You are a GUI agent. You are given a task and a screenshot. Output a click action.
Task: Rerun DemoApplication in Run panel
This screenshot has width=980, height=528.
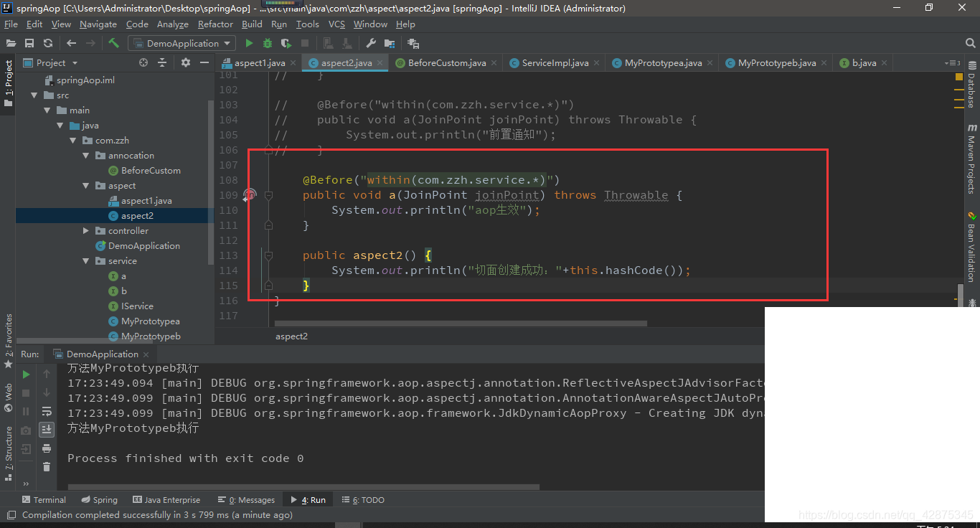pos(26,374)
